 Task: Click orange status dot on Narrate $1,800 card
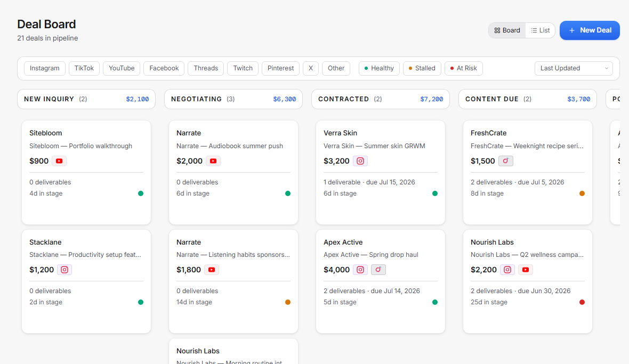[x=288, y=302]
